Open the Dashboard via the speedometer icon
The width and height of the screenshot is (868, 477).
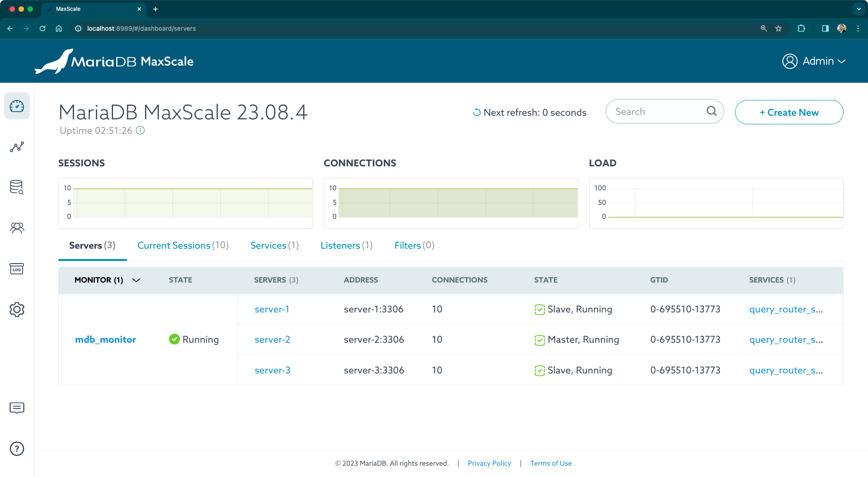coord(17,106)
